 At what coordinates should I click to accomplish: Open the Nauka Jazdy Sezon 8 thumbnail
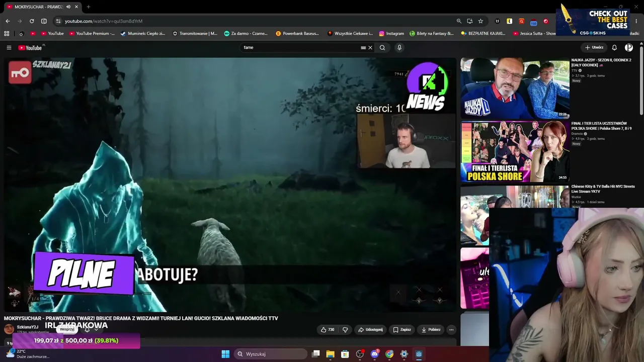[x=515, y=88]
